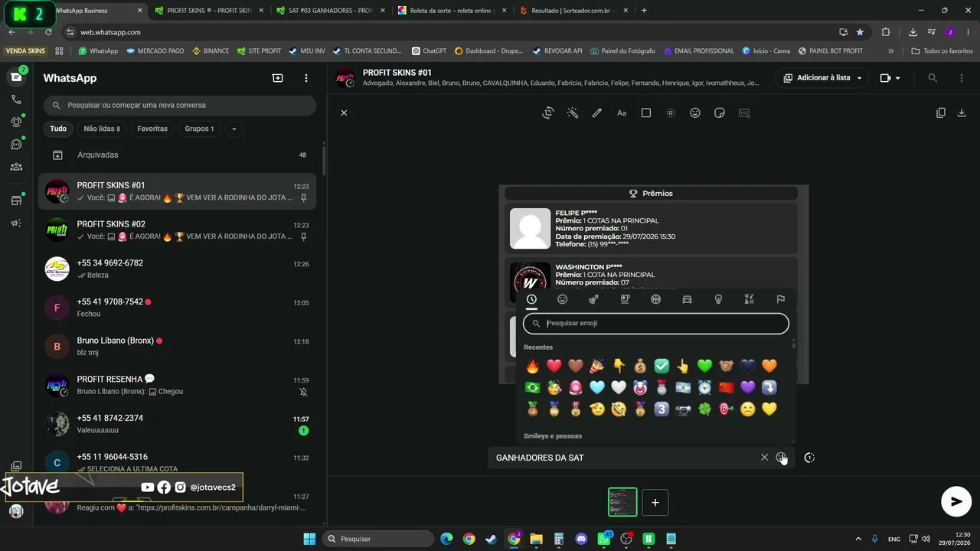The image size is (980, 551).
Task: Open the Status section in left rail
Action: click(x=16, y=122)
